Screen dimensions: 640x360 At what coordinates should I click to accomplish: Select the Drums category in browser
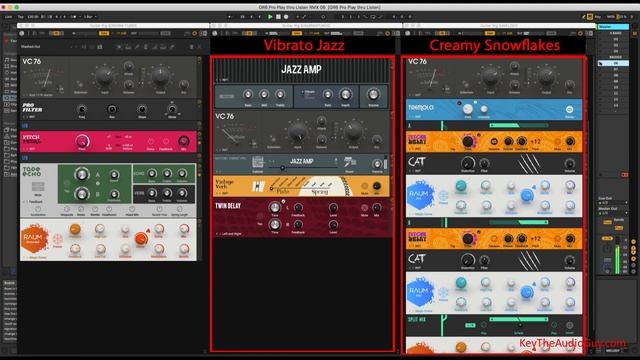coord(11,66)
